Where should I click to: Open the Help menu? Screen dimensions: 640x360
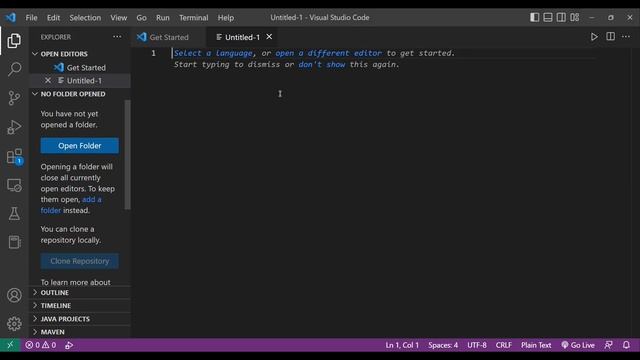(225, 18)
